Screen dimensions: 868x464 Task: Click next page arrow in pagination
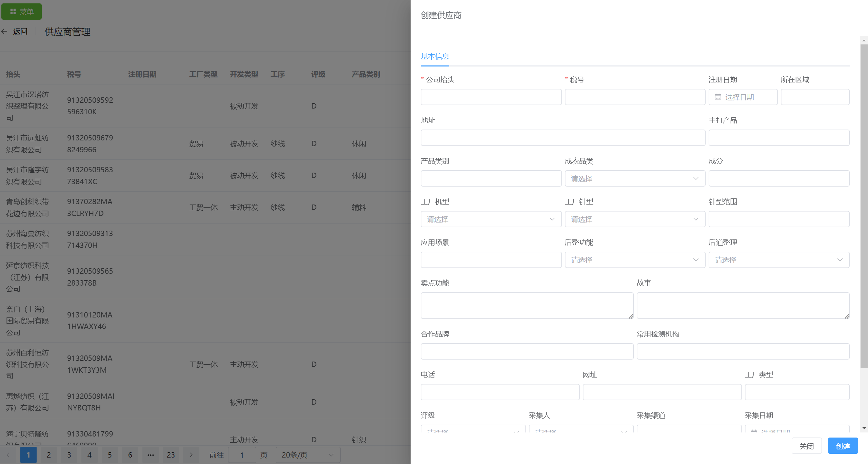[x=191, y=455]
